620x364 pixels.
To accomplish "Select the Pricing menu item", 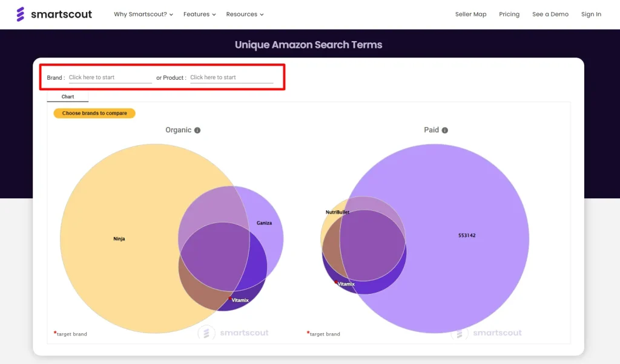I will (509, 14).
